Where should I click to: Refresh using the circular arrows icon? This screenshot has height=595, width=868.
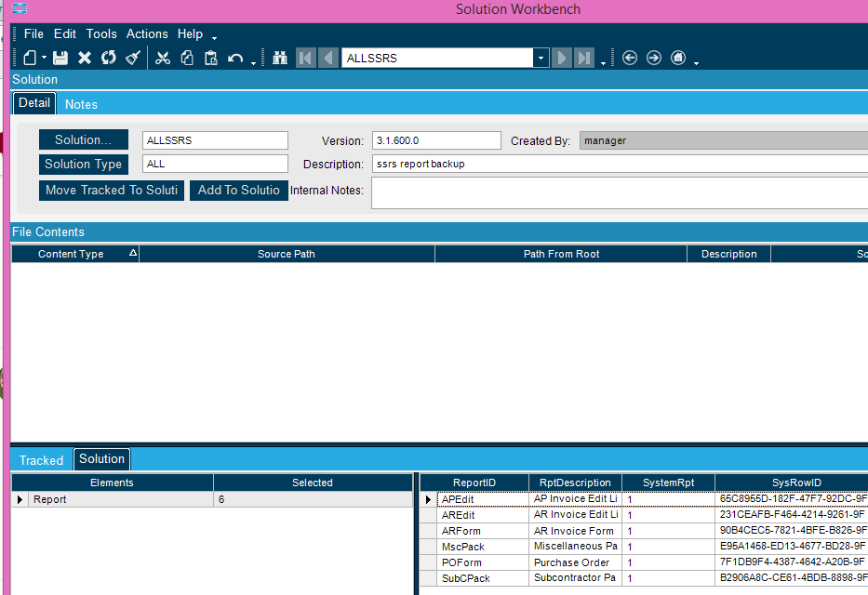[109, 58]
